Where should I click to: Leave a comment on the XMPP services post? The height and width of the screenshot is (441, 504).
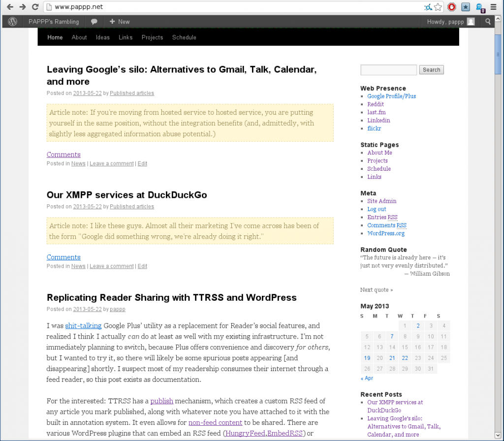click(x=112, y=266)
